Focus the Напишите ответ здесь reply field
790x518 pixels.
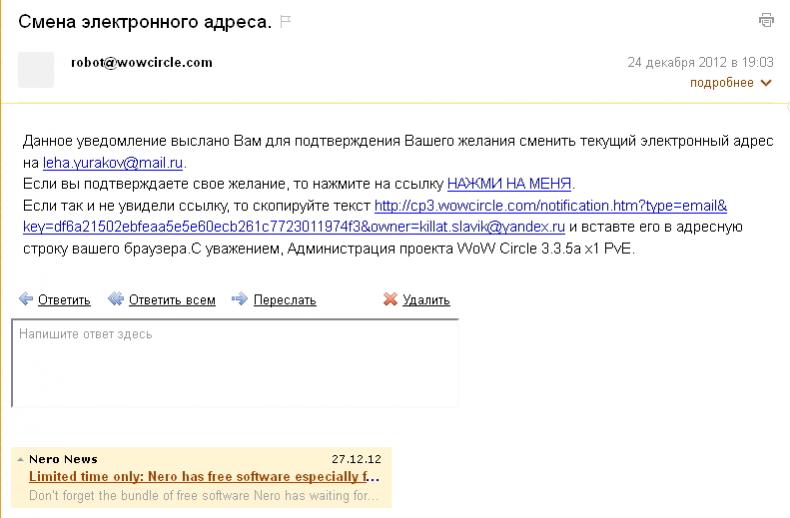point(234,363)
